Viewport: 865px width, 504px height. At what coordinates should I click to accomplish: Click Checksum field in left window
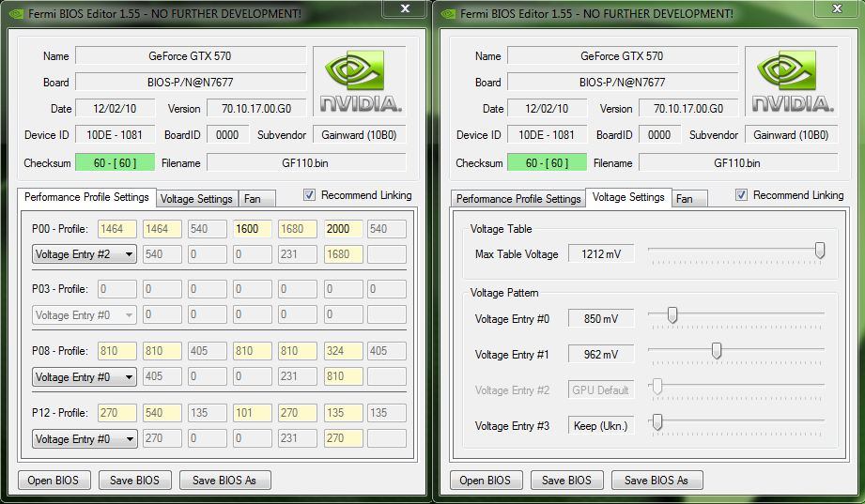click(x=115, y=162)
